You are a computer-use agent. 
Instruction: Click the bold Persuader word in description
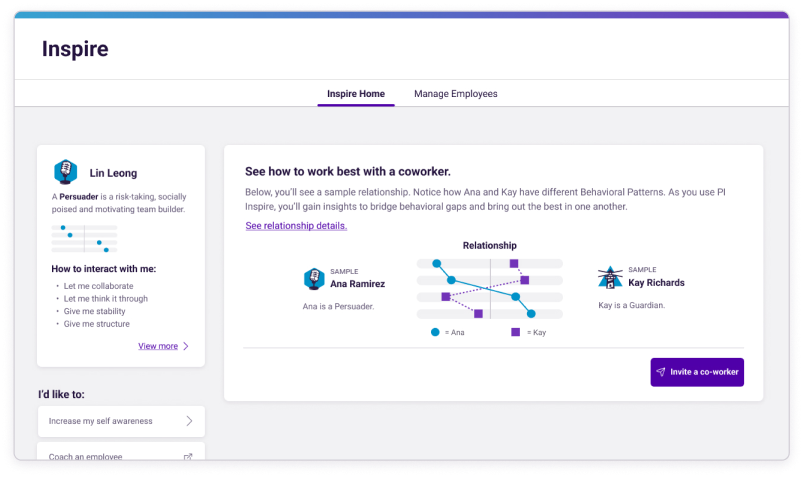tap(78, 197)
